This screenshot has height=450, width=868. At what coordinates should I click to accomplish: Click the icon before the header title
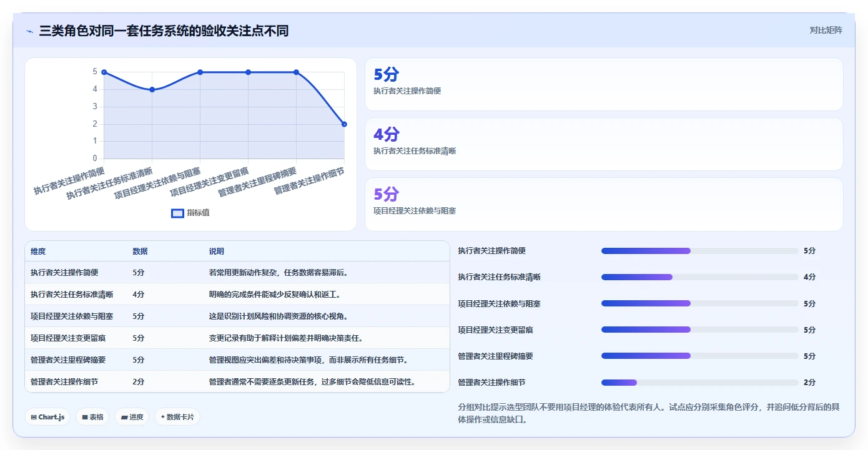tap(29, 31)
